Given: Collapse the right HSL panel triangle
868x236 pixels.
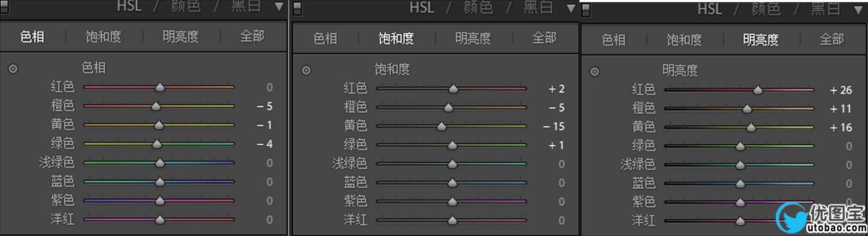Looking at the screenshot, I should coord(858,10).
